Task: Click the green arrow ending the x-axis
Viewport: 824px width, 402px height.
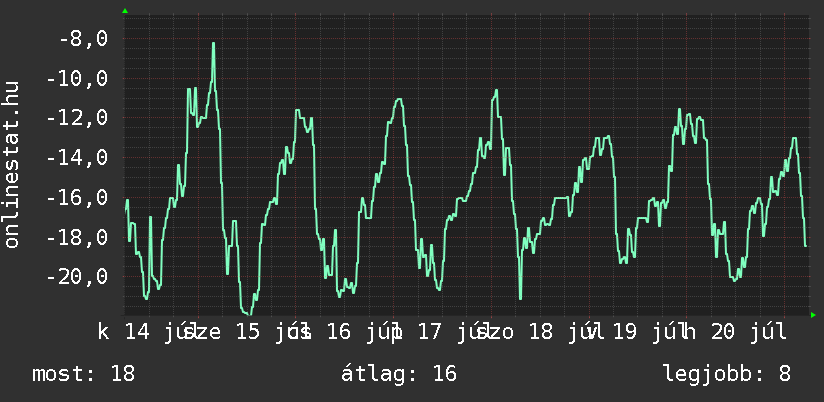Action: click(813, 315)
